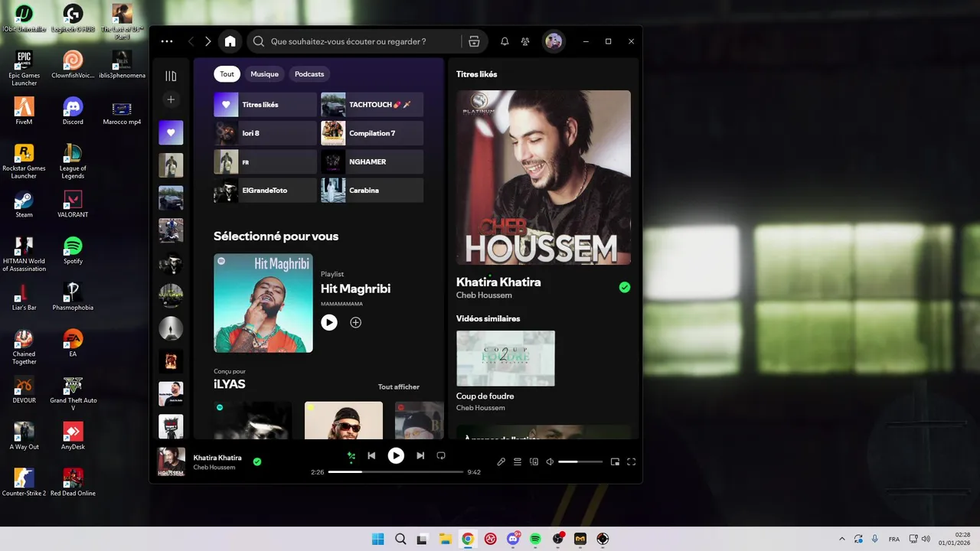Play the Hit Maghribi playlist
This screenshot has height=551, width=980.
point(329,322)
